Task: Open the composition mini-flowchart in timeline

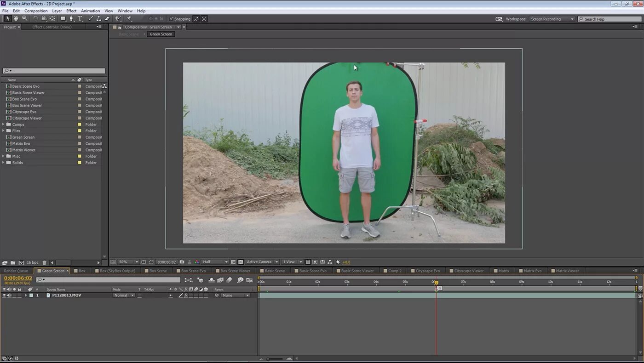Action: [x=189, y=280]
